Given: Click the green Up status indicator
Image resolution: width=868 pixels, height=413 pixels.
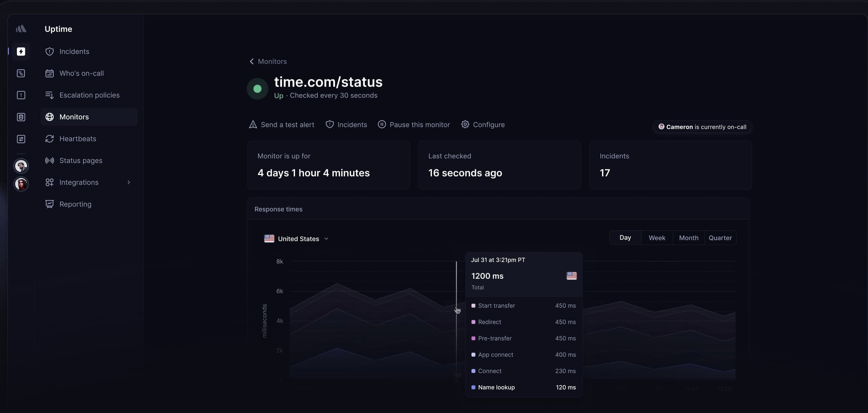Looking at the screenshot, I should click(x=257, y=89).
